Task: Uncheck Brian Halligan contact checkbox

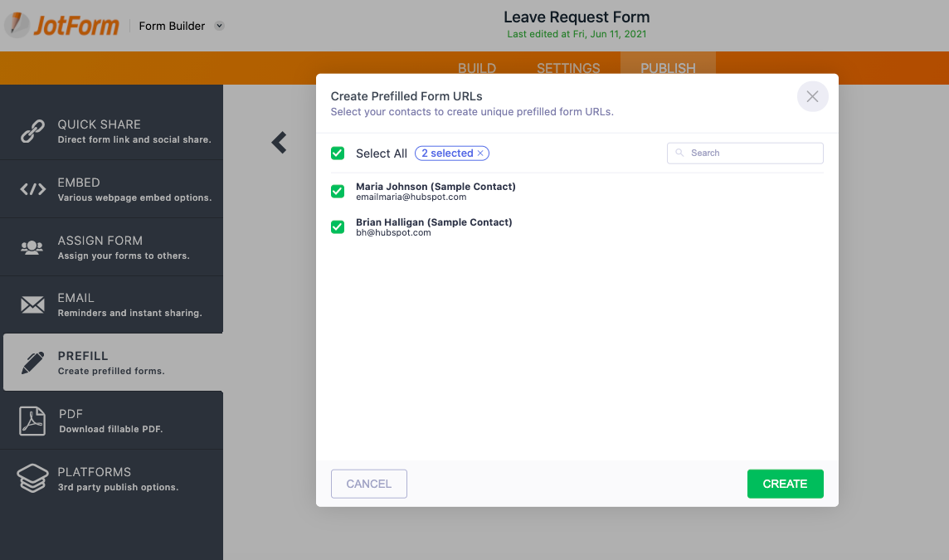Action: pos(338,227)
